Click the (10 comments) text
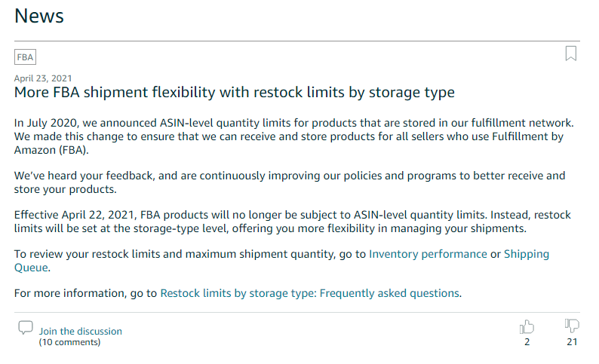The image size is (599, 364). 69,342
